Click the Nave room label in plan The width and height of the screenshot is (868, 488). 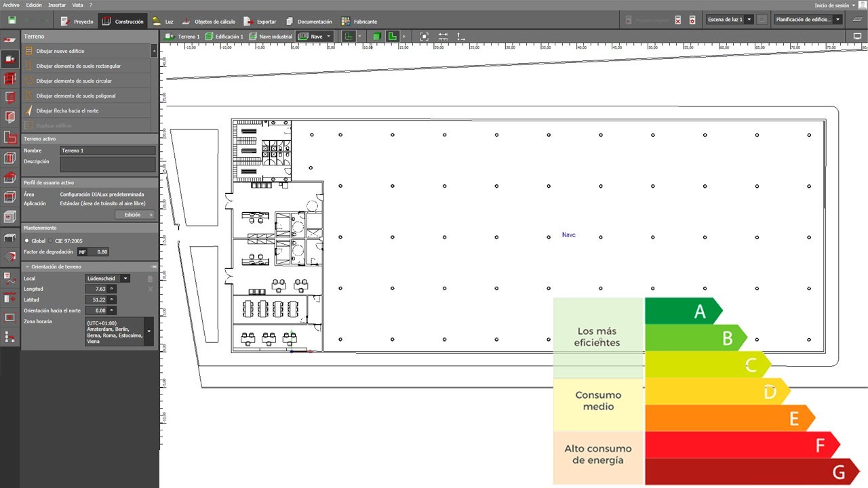click(x=568, y=235)
